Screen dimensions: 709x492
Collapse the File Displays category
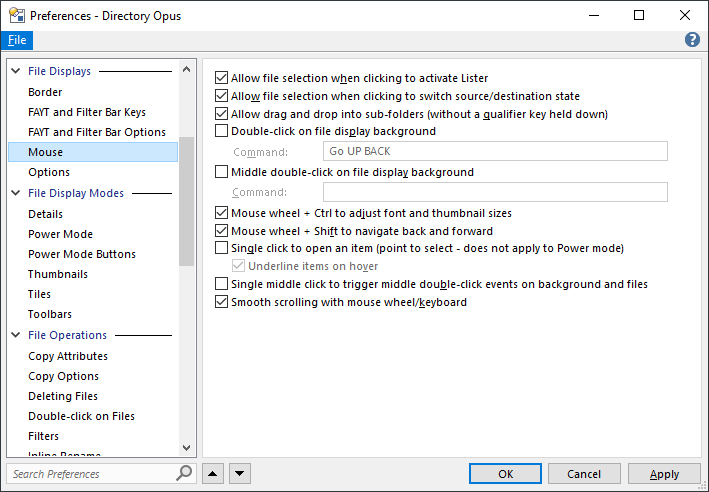point(16,71)
